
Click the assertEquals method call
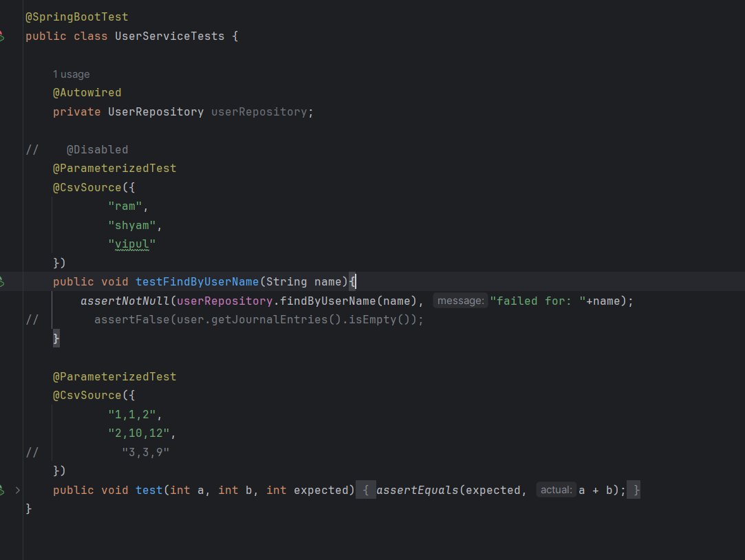coord(417,491)
